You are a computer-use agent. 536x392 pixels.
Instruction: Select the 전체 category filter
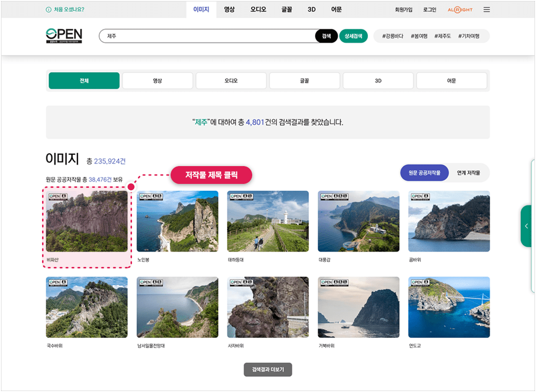84,80
